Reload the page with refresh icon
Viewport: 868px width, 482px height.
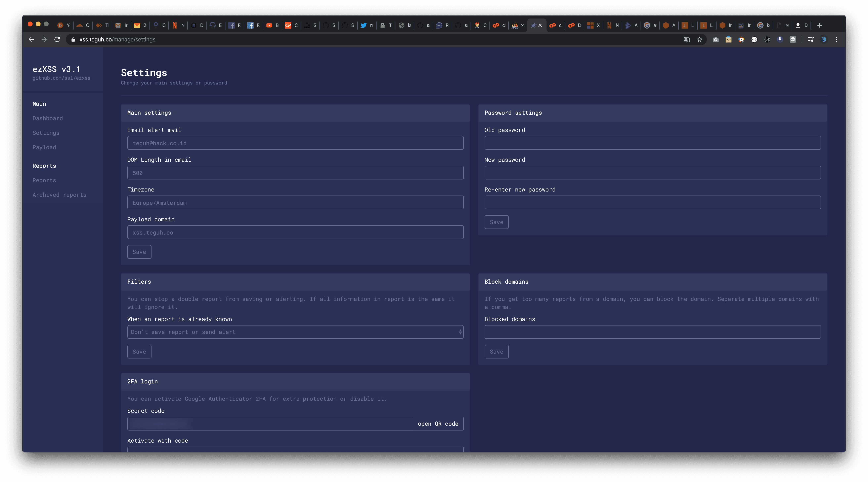pos(57,39)
